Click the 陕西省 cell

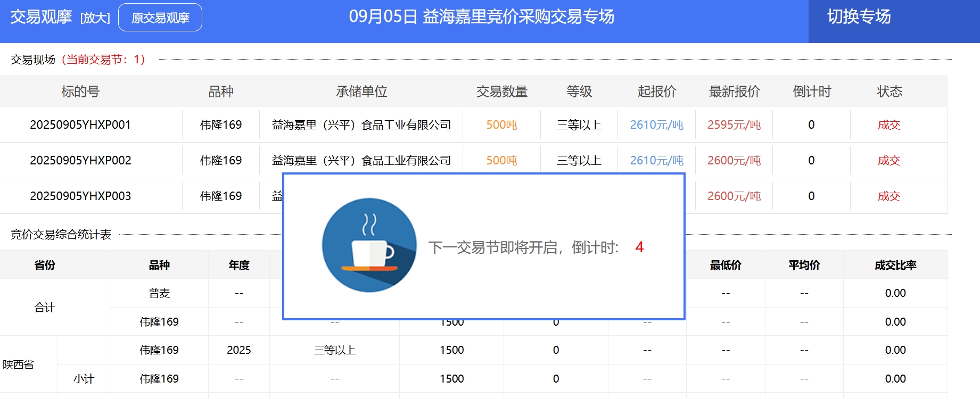point(18,364)
